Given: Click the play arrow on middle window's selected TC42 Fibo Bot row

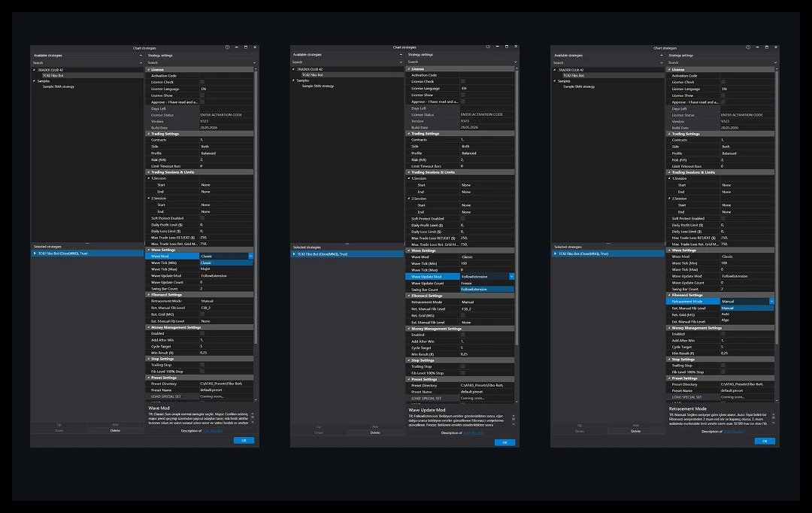Looking at the screenshot, I should click(294, 254).
